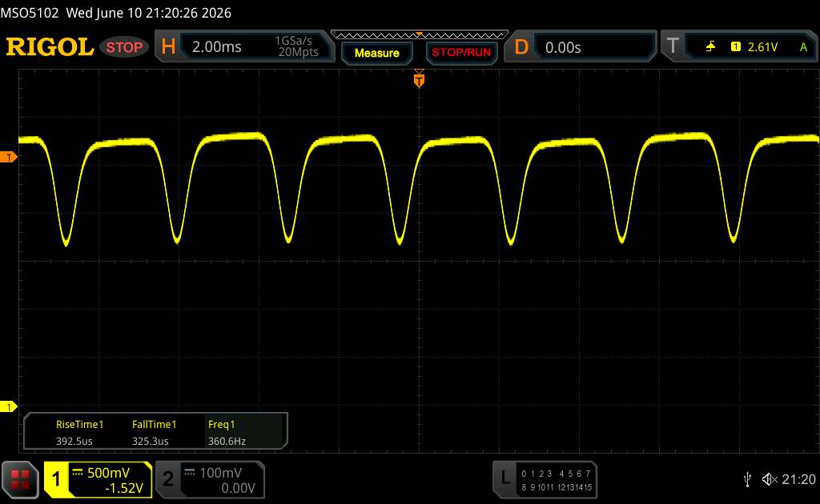
Task: Open logic analyzer L panel
Action: (x=505, y=478)
